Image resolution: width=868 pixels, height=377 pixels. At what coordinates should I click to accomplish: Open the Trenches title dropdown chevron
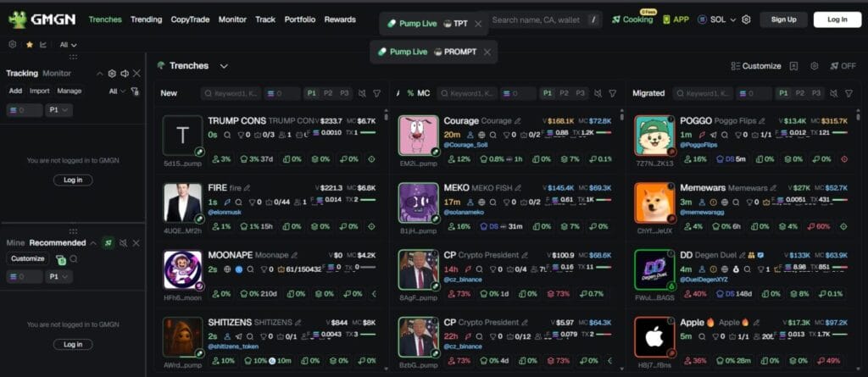click(x=224, y=66)
